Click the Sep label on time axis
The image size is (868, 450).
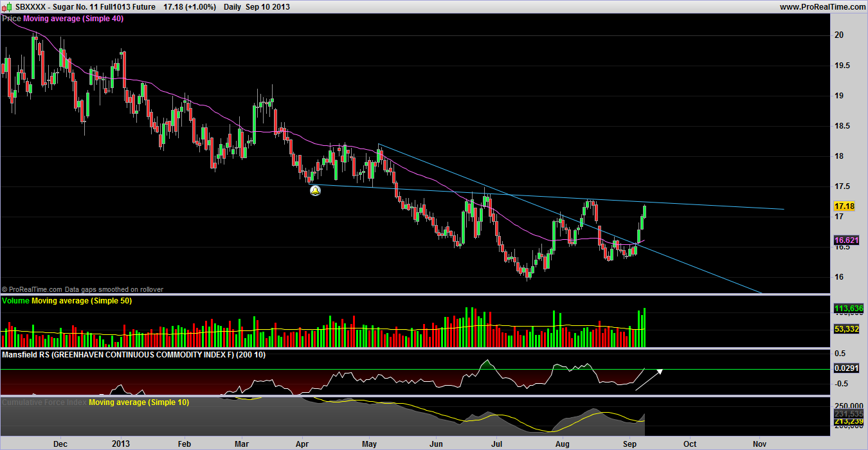629,444
